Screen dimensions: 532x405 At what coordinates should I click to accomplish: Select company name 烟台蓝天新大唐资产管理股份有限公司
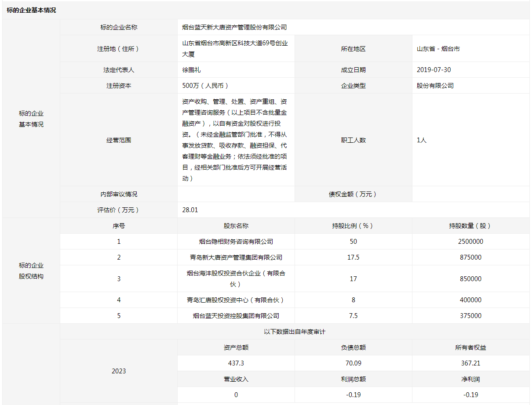pyautogui.click(x=234, y=27)
